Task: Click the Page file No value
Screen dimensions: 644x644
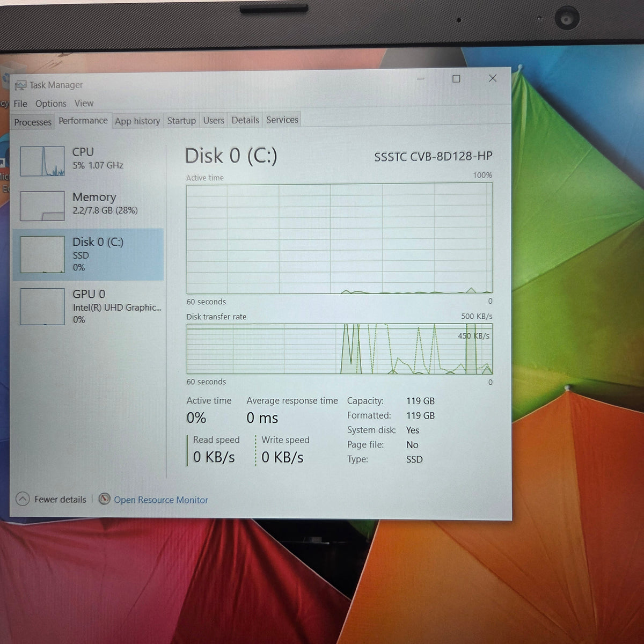Action: pyautogui.click(x=412, y=444)
